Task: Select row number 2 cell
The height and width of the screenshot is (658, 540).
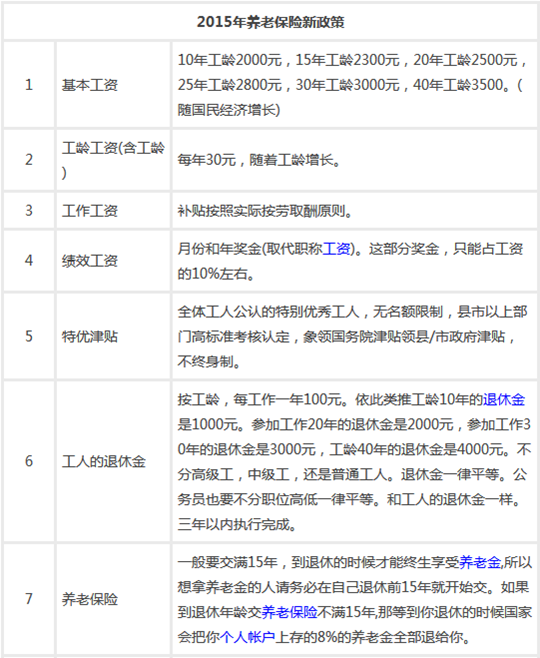Action: pyautogui.click(x=29, y=160)
